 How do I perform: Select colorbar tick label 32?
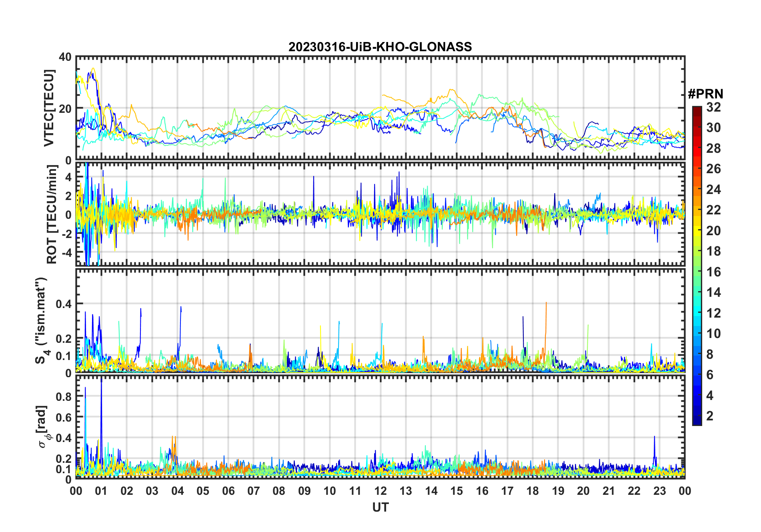[x=713, y=107]
